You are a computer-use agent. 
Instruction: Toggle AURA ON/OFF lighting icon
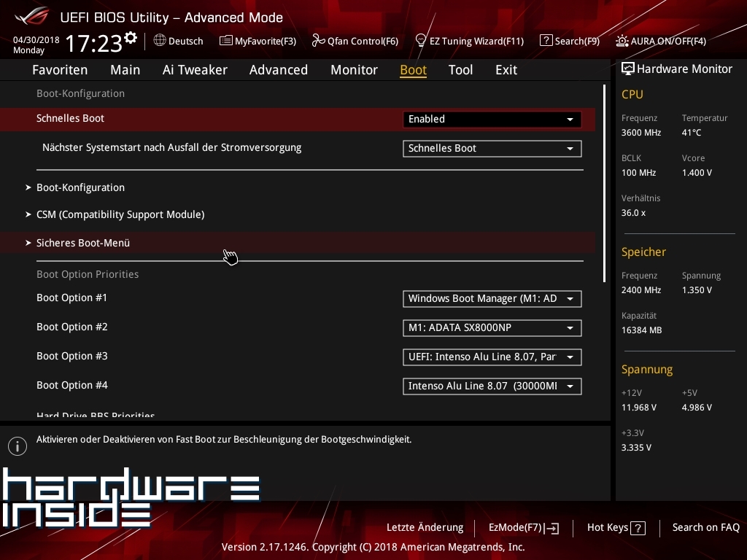point(622,41)
